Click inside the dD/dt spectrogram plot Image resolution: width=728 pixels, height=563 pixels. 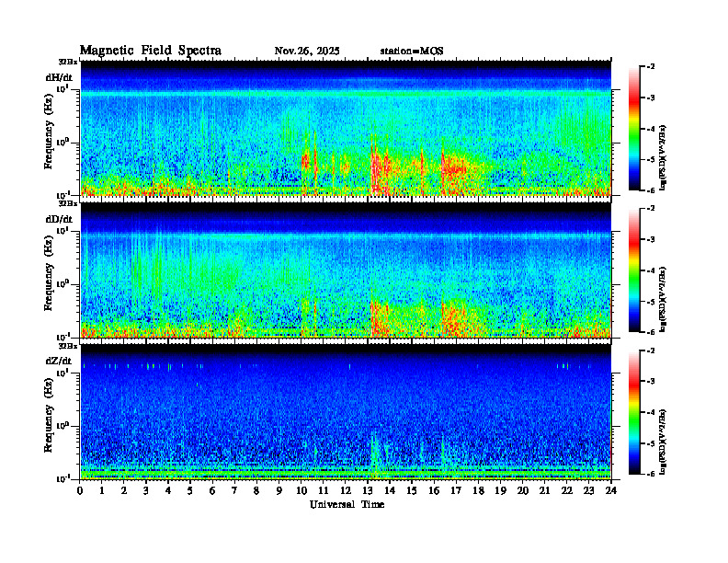click(x=346, y=270)
